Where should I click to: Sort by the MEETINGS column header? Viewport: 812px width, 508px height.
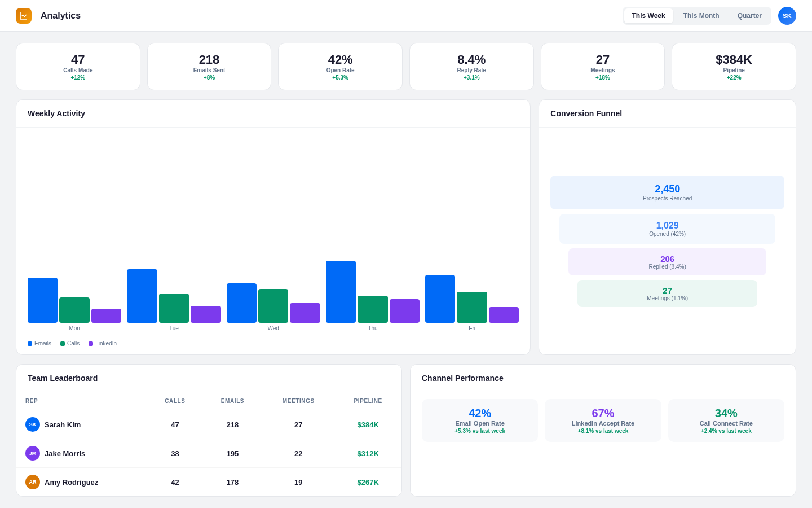(x=298, y=401)
